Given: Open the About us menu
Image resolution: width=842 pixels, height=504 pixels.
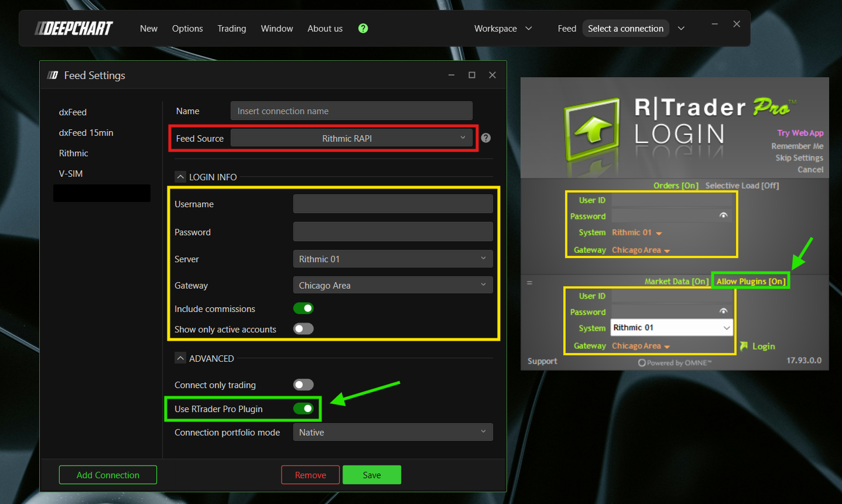Looking at the screenshot, I should [x=325, y=28].
